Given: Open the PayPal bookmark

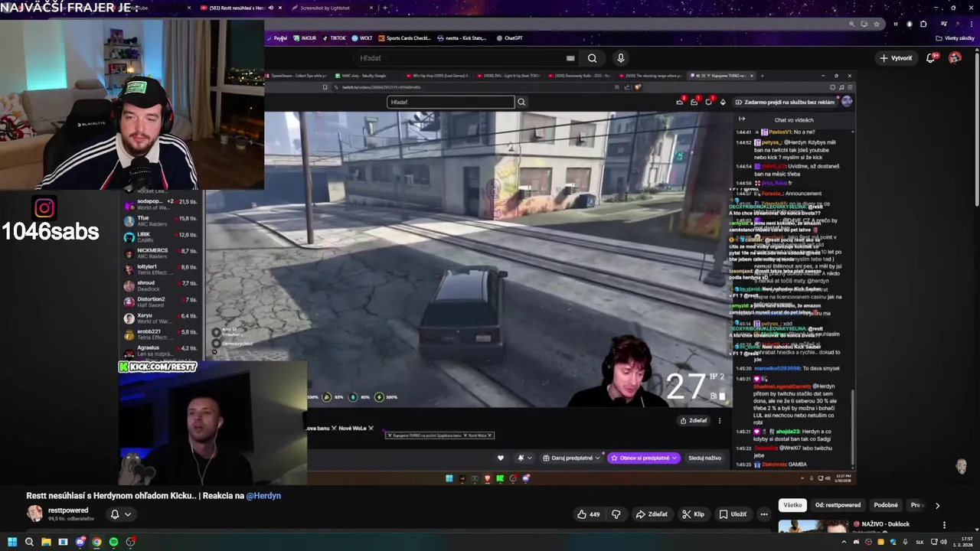Looking at the screenshot, I should click(x=277, y=38).
